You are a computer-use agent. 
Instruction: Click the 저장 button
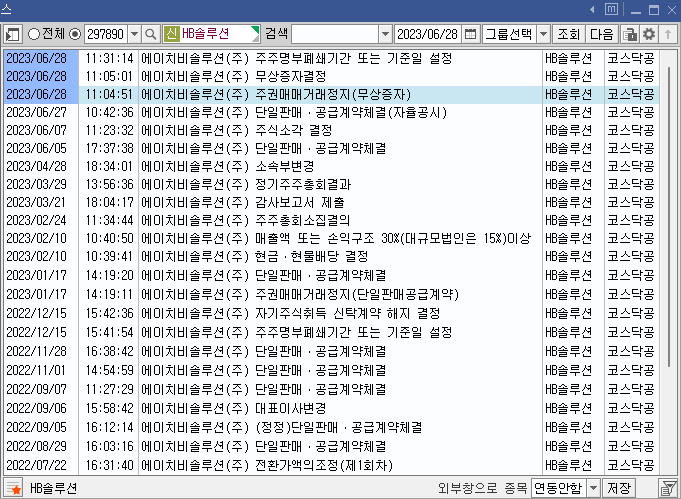point(619,488)
